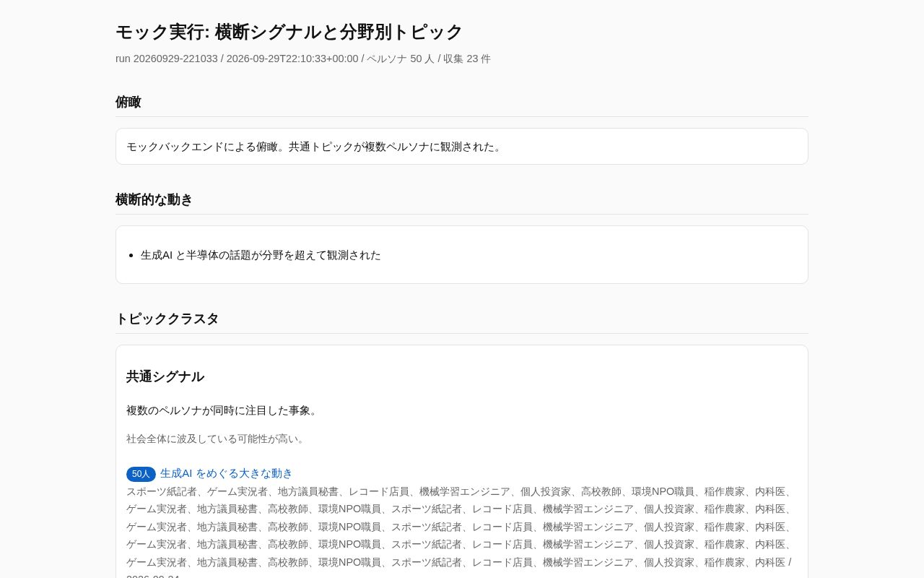The width and height of the screenshot is (924, 578).
Task: Select the text 複数のペルソナが同時に注目した事象。
Action: [x=223, y=410]
